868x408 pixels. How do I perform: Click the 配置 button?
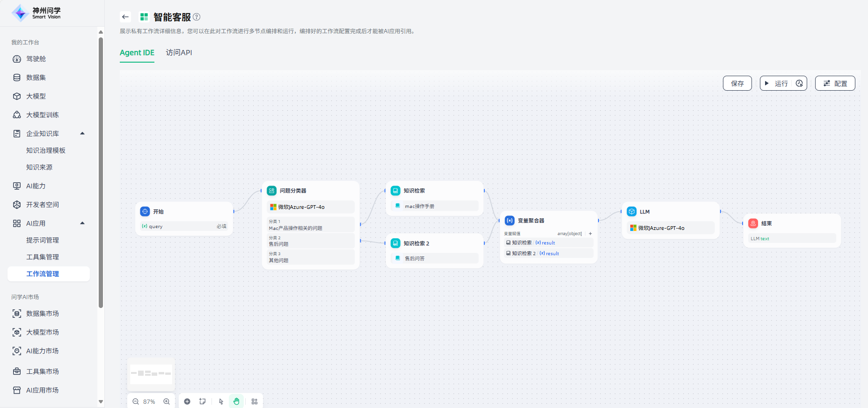(x=835, y=83)
